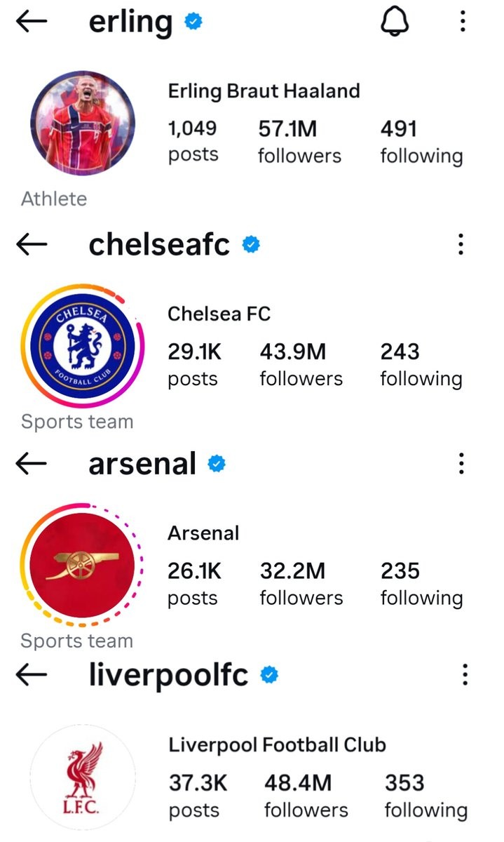Open three-dot menu for liverpoolfc
Image resolution: width=504 pixels, height=842 pixels.
464,676
